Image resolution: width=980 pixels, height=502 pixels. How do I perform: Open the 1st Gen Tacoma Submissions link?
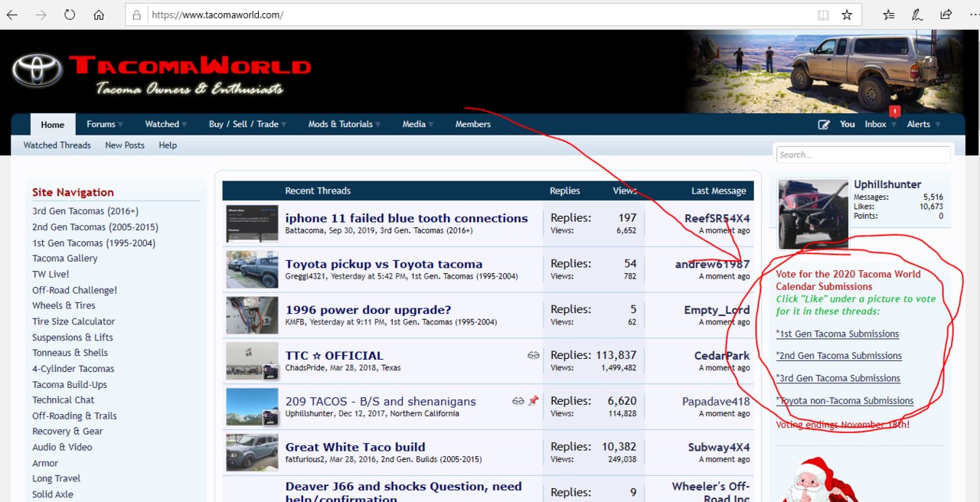(838, 334)
